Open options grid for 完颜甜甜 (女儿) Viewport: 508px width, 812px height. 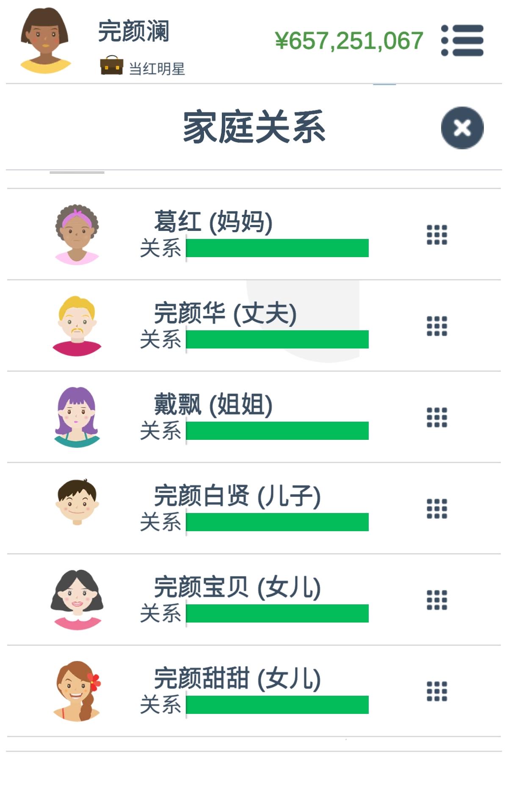(x=437, y=691)
